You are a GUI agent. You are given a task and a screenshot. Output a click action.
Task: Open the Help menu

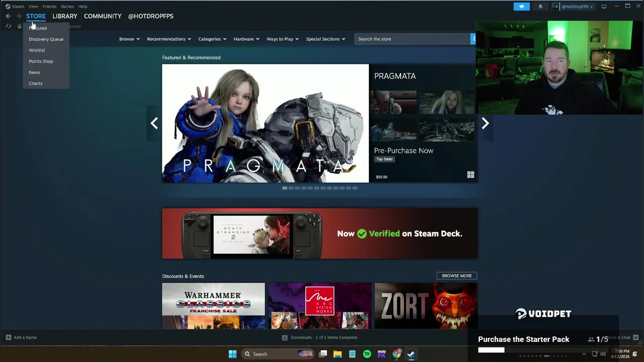[83, 7]
